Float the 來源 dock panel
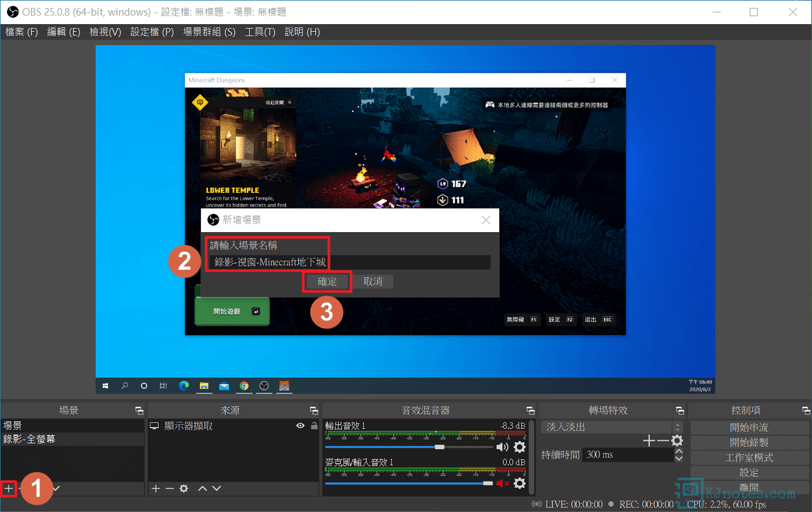 (313, 411)
